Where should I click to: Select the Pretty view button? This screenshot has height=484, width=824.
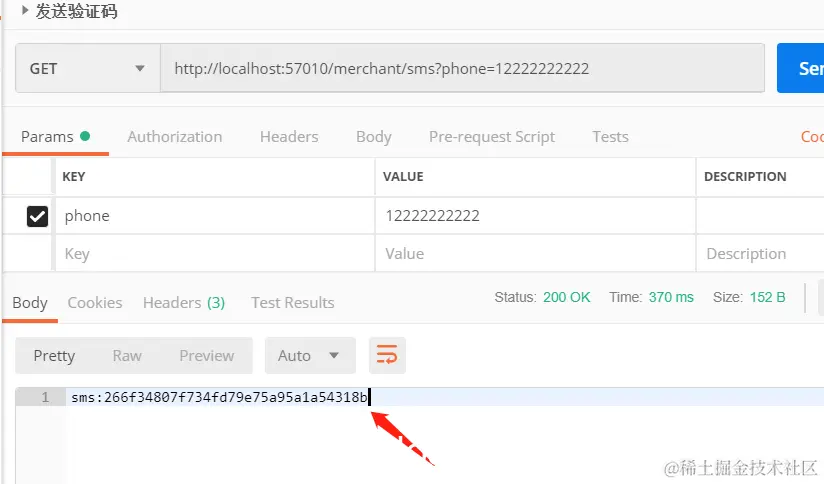pos(54,356)
